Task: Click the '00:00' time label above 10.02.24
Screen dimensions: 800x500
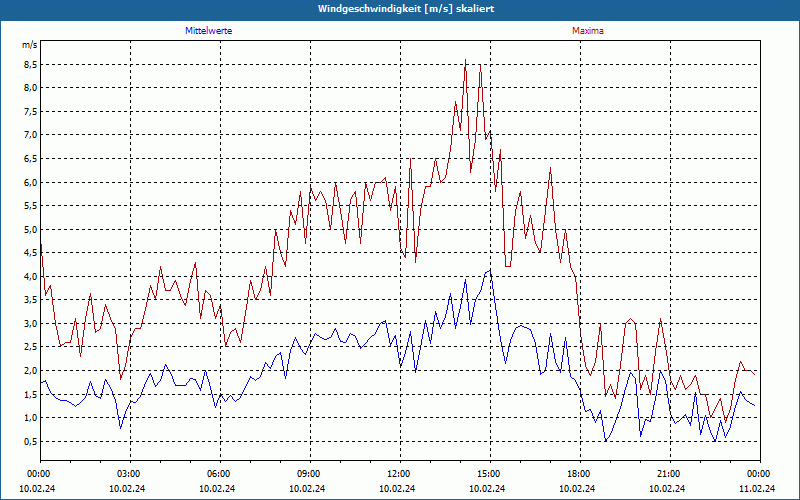Action: pyautogui.click(x=38, y=474)
